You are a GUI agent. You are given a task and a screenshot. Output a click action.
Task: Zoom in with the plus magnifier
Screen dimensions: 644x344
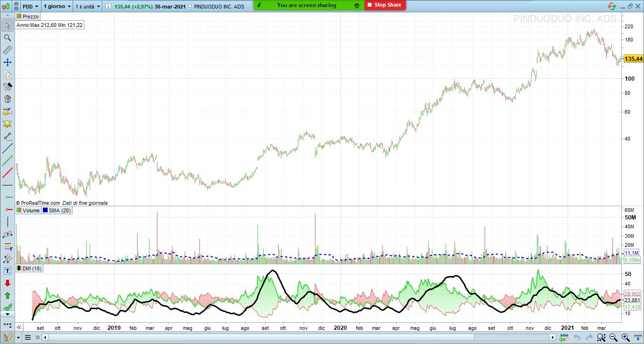click(x=626, y=337)
